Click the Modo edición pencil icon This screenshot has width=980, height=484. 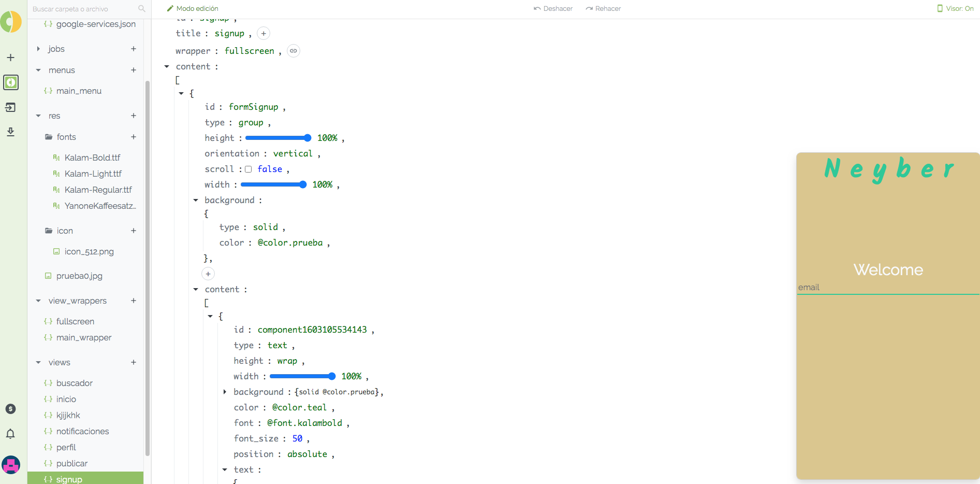tap(170, 8)
